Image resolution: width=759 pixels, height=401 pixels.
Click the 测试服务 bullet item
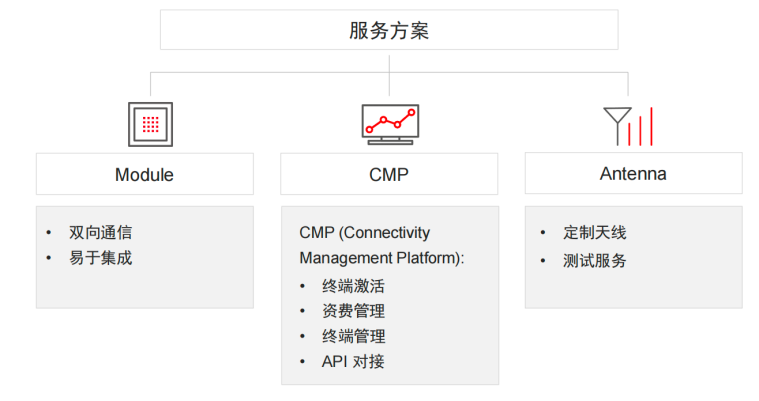(x=594, y=261)
